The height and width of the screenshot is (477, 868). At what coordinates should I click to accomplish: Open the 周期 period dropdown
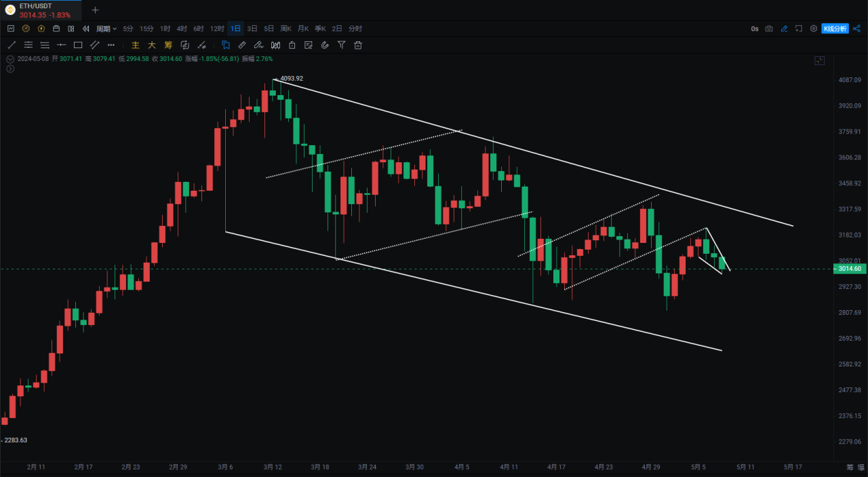(x=106, y=28)
